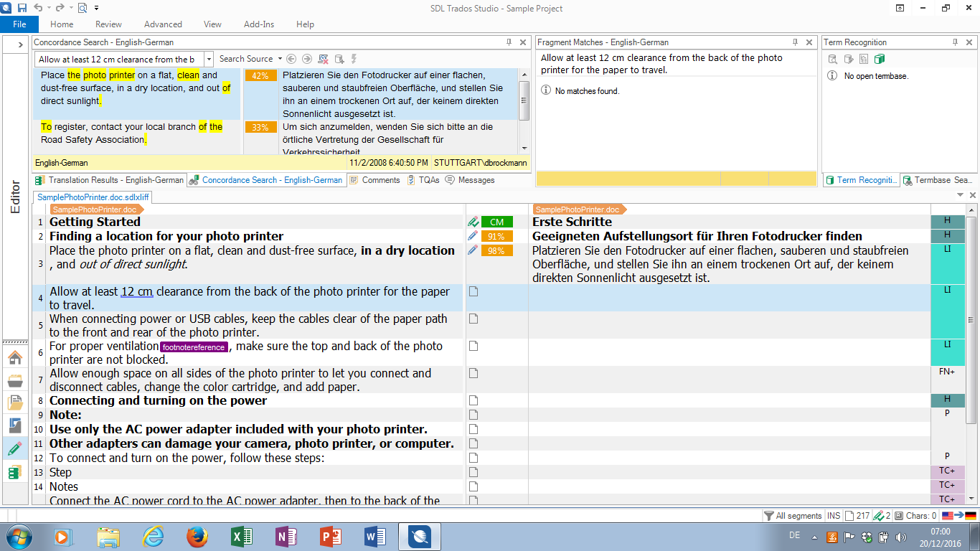Open OneNote from the taskbar
The height and width of the screenshot is (551, 980).
286,537
